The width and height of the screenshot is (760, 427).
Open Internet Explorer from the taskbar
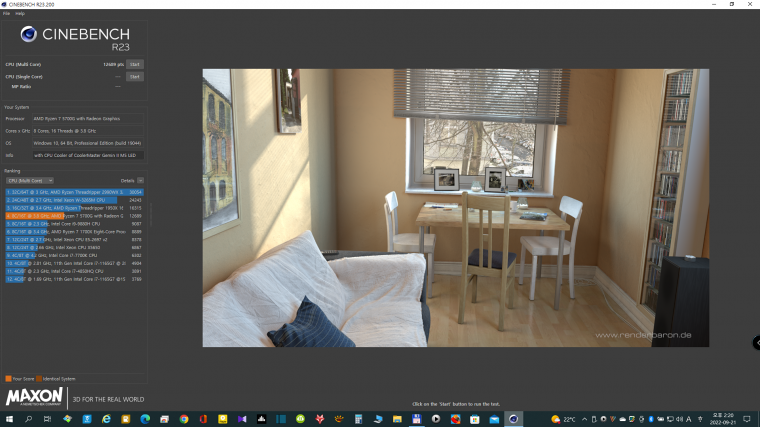[106, 419]
